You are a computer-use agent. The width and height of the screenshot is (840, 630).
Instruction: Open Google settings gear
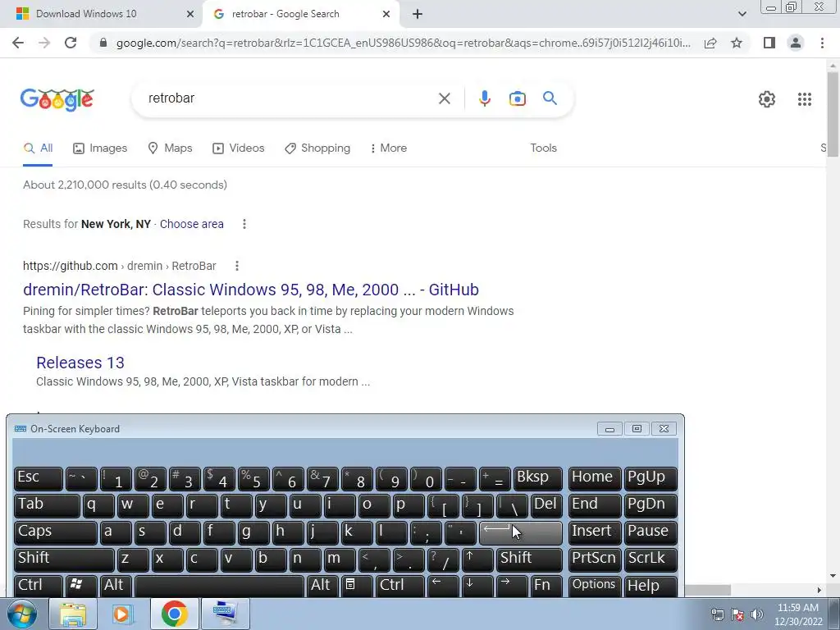pos(767,99)
